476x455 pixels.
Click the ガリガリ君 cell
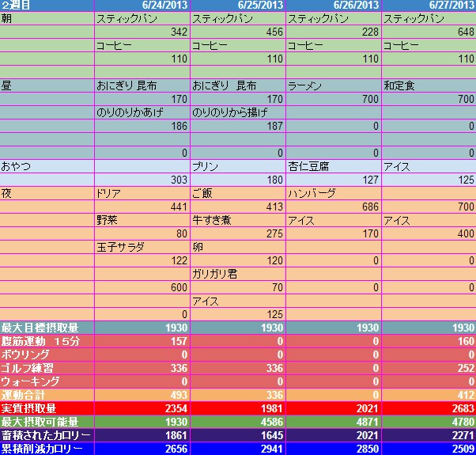pos(238,274)
